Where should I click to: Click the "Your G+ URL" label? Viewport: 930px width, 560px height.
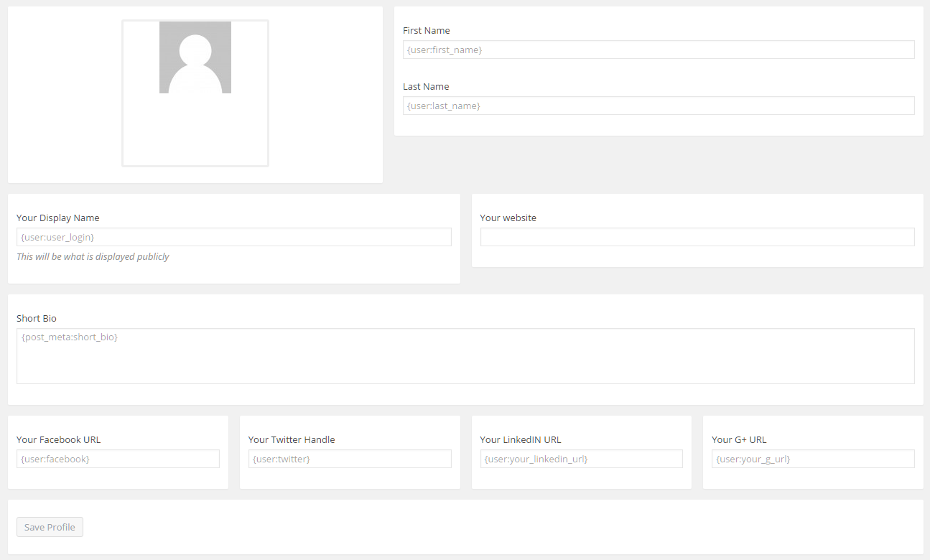[739, 440]
